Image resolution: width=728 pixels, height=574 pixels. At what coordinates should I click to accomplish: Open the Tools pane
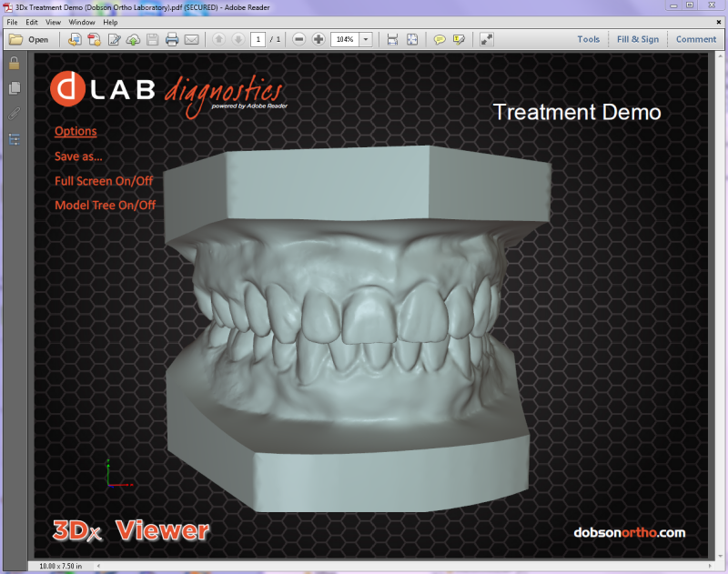pyautogui.click(x=588, y=39)
